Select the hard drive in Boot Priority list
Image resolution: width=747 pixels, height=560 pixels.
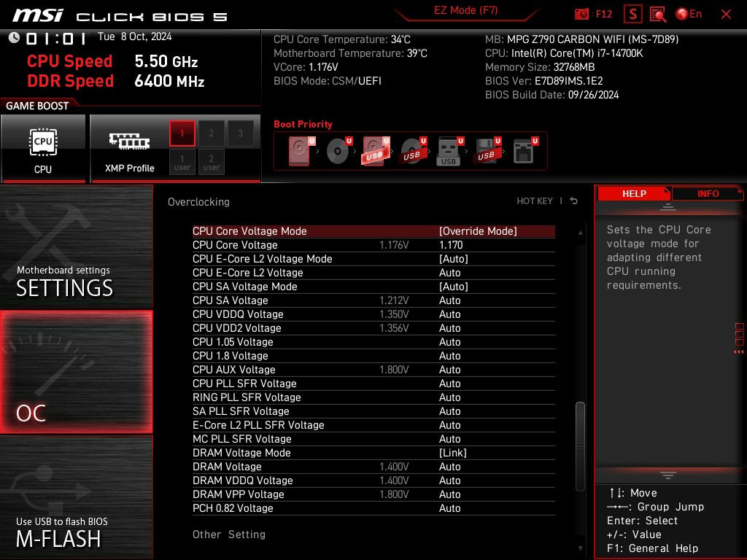coord(299,149)
